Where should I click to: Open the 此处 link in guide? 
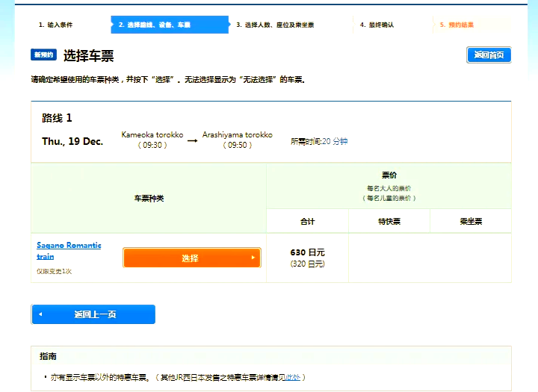pyautogui.click(x=293, y=377)
